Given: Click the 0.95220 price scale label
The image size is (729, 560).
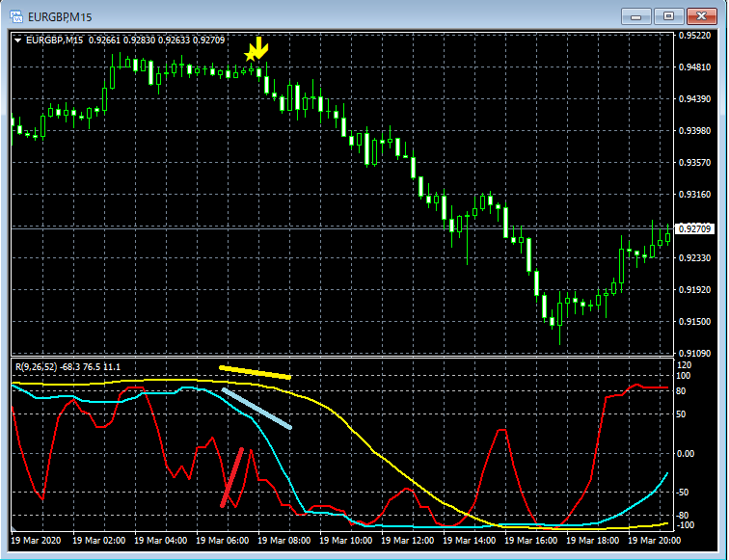Looking at the screenshot, I should click(694, 36).
